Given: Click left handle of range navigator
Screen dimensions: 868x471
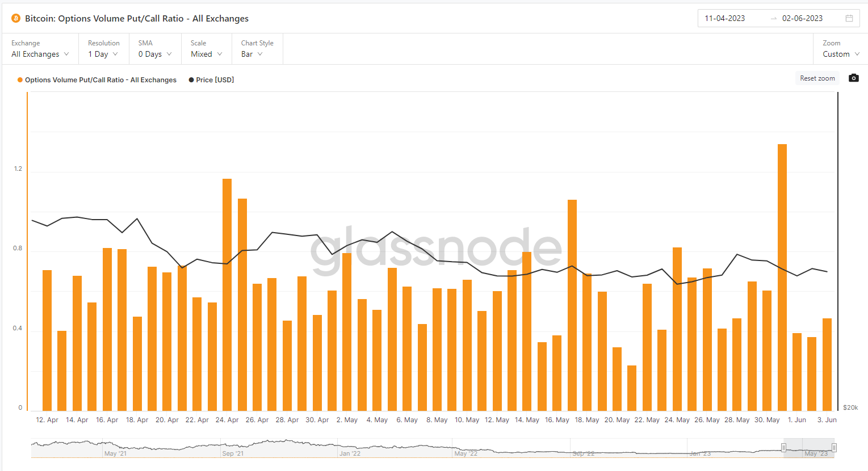Looking at the screenshot, I should [x=783, y=448].
